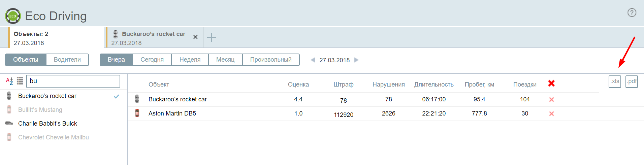The width and height of the screenshot is (644, 165).
Task: Switch to Водители view
Action: 67,60
